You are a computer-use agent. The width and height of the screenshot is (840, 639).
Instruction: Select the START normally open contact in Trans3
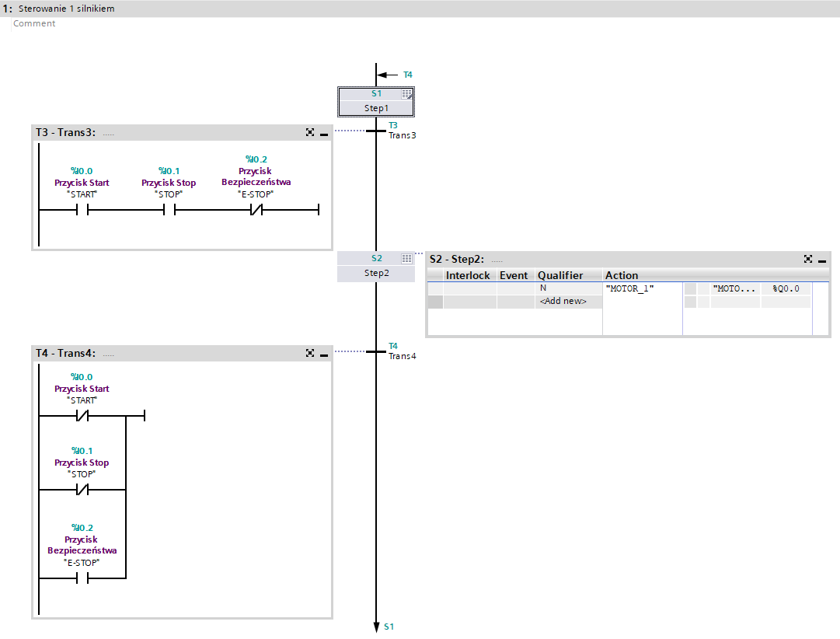(x=82, y=210)
